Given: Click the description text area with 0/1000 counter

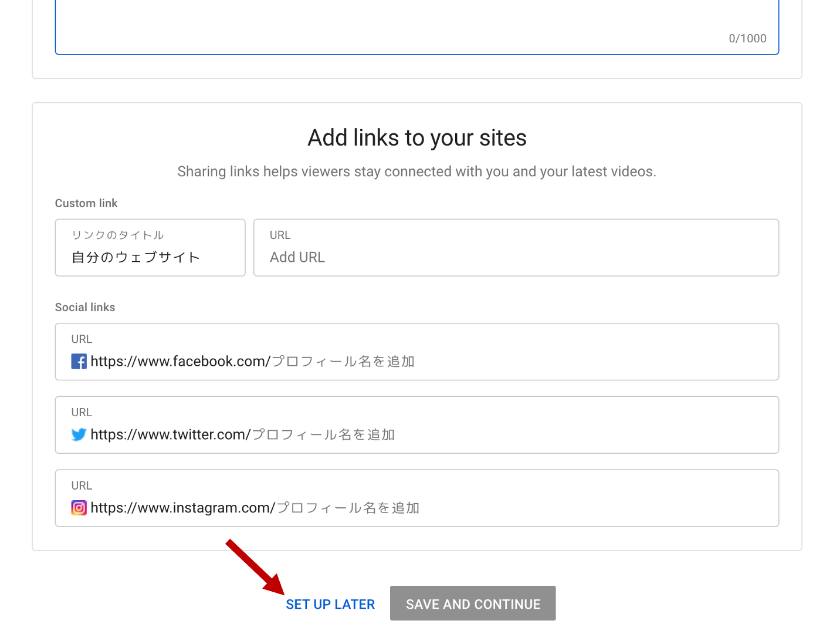Looking at the screenshot, I should point(417,27).
